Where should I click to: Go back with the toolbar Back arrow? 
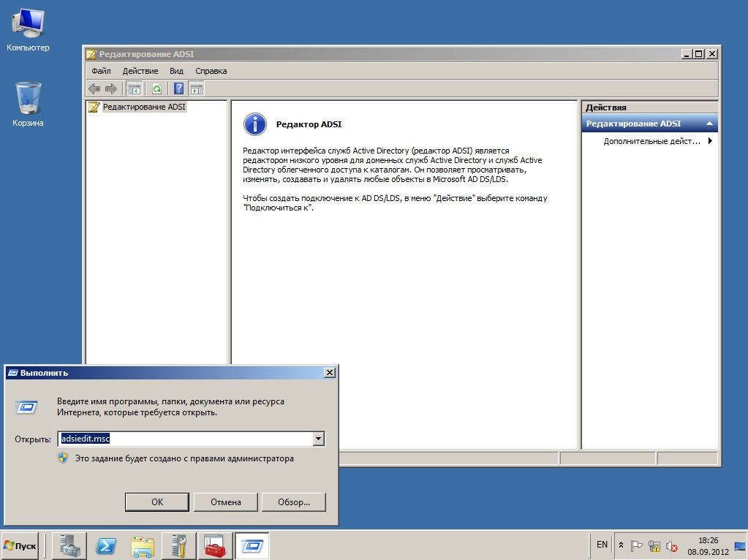(94, 88)
